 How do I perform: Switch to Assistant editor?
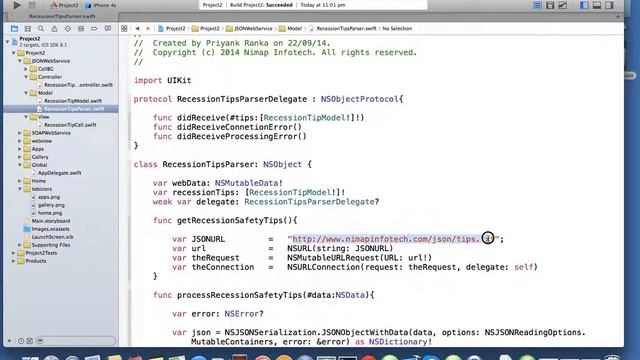550,5
